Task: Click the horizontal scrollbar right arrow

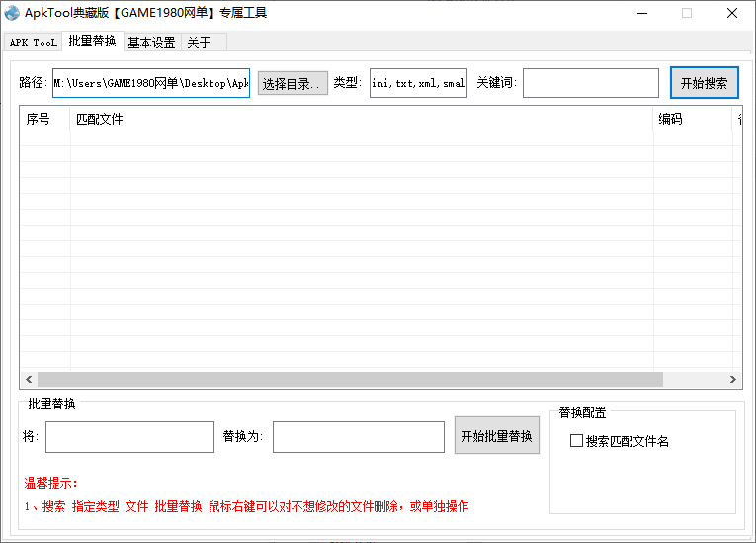Action: coord(733,380)
